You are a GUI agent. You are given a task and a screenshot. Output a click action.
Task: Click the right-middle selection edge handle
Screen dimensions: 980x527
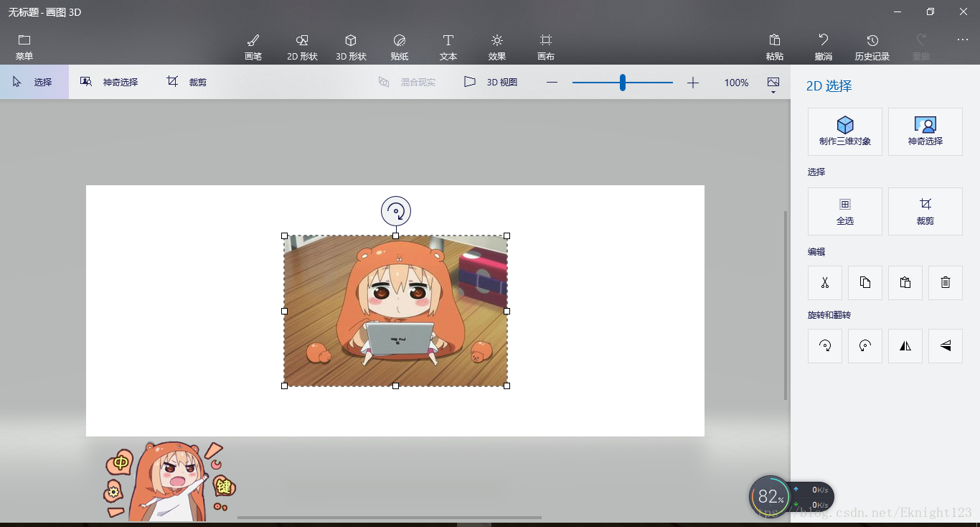pos(507,311)
